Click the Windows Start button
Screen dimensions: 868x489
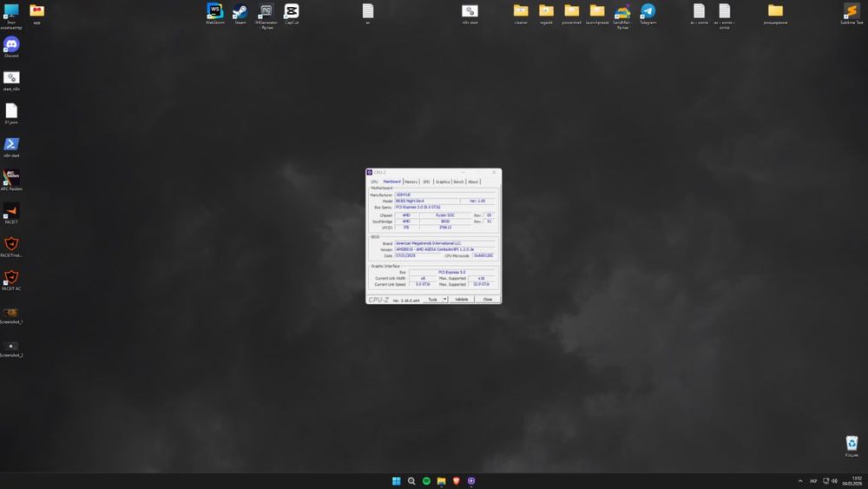point(397,480)
